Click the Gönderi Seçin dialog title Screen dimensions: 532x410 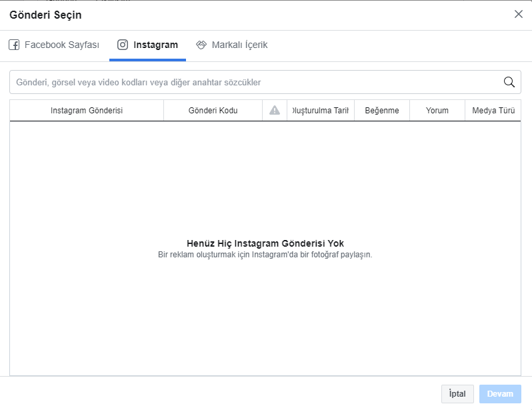click(x=45, y=15)
